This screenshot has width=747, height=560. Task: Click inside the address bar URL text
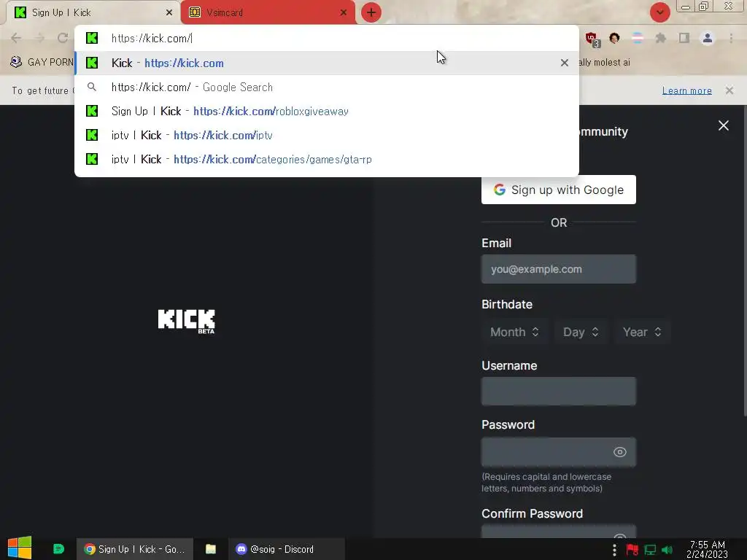click(152, 39)
